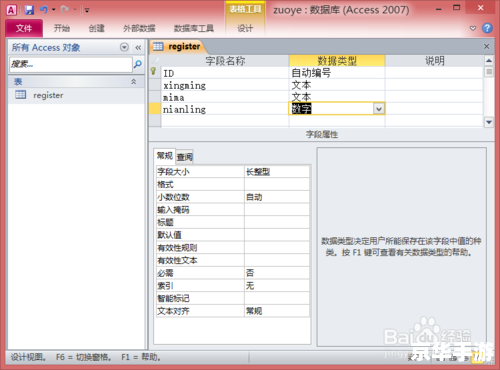Click the navigation pane search box
Viewport: 500px width, 370px height.
coord(71,64)
